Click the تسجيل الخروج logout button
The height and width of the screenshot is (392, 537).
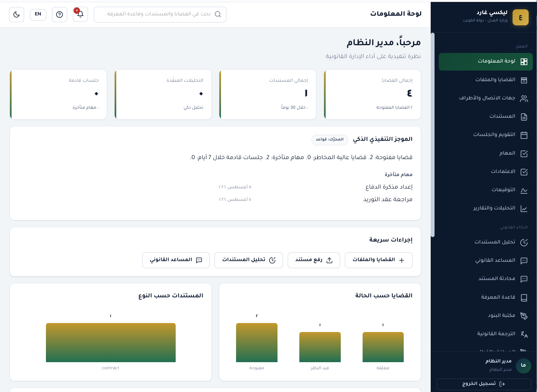click(x=484, y=384)
